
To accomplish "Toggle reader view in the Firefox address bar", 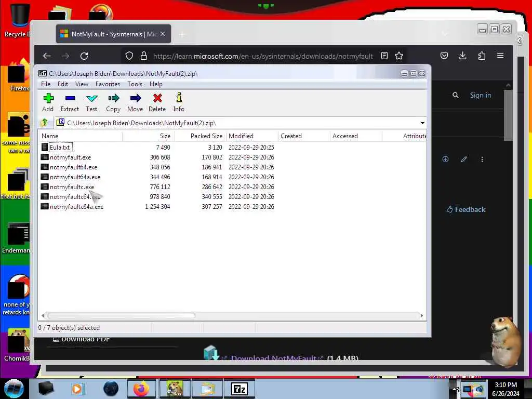I will pyautogui.click(x=384, y=56).
